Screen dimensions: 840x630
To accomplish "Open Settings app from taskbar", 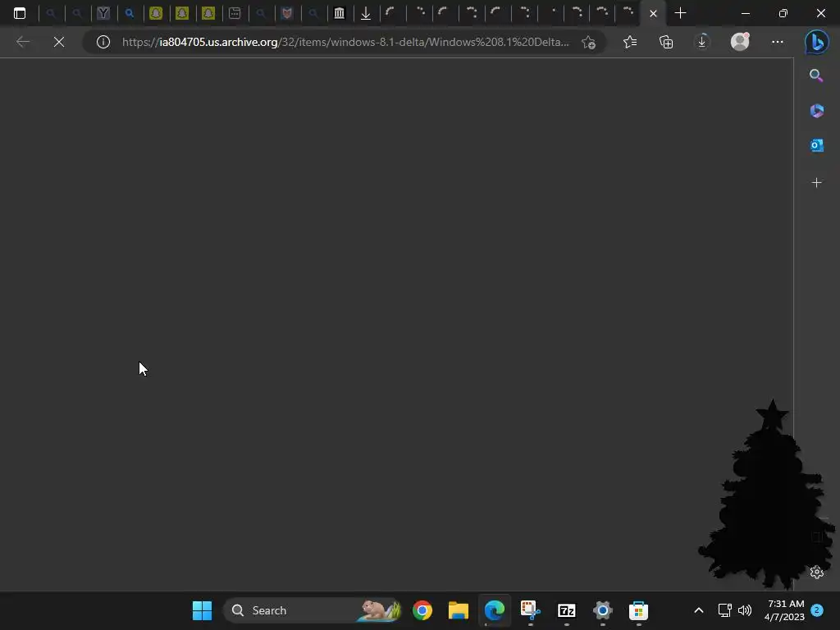I will (x=602, y=610).
